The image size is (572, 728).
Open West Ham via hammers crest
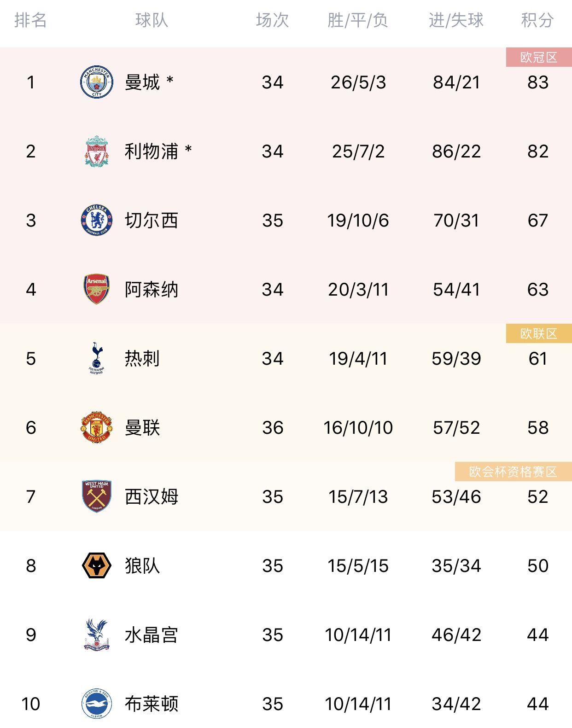tap(97, 496)
